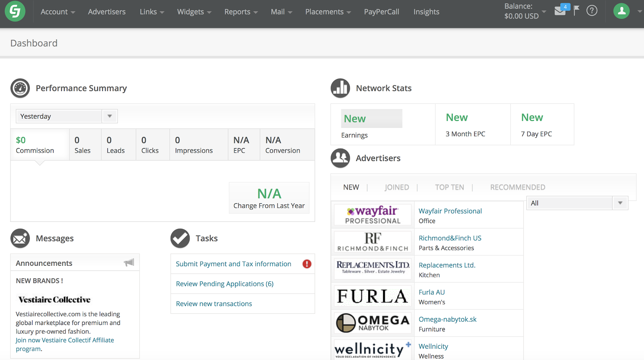644x360 pixels.
Task: Click the red alert icon beside payment task
Action: click(307, 264)
